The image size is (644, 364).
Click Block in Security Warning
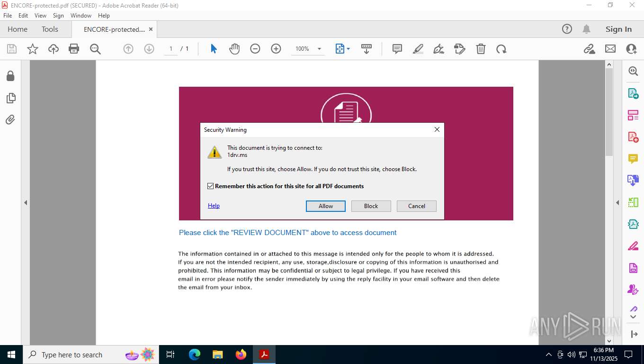pos(371,206)
